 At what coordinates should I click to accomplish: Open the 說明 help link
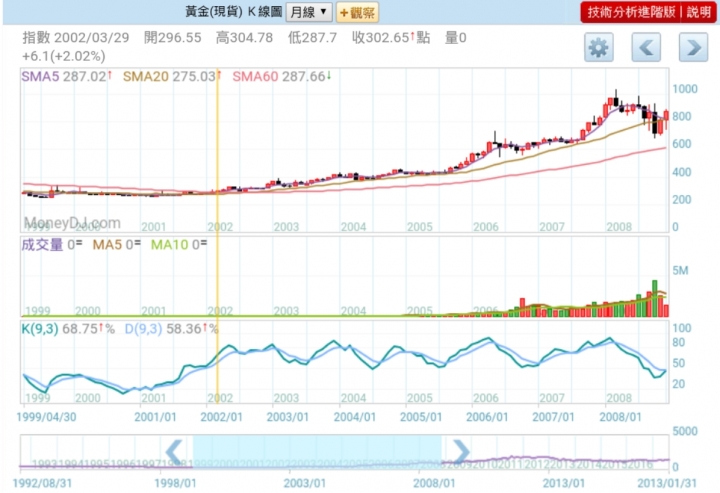tap(699, 12)
